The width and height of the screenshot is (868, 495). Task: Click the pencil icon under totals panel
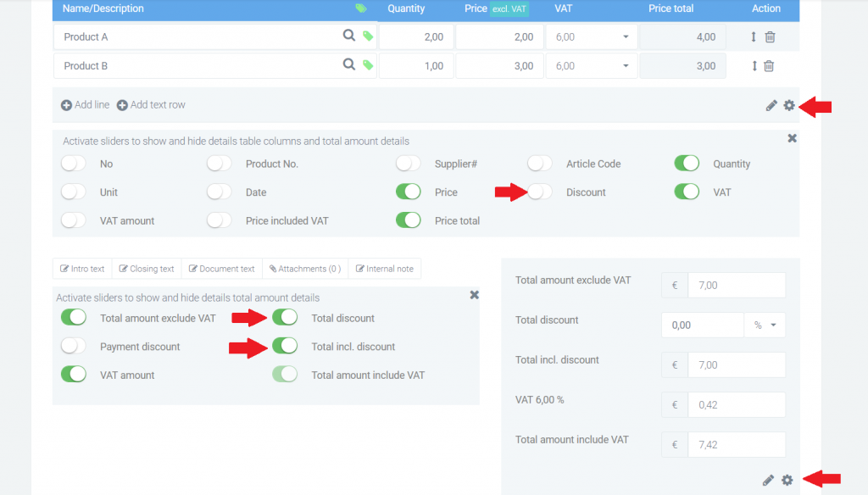pyautogui.click(x=768, y=480)
